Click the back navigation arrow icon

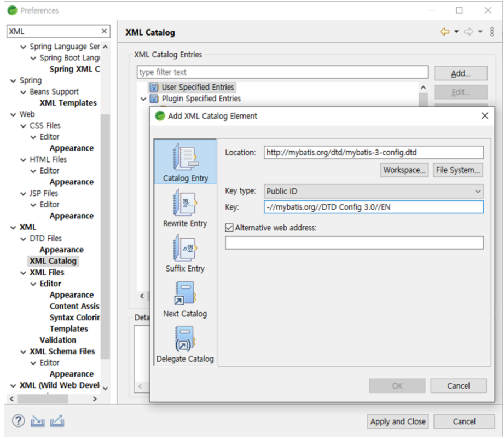click(445, 32)
